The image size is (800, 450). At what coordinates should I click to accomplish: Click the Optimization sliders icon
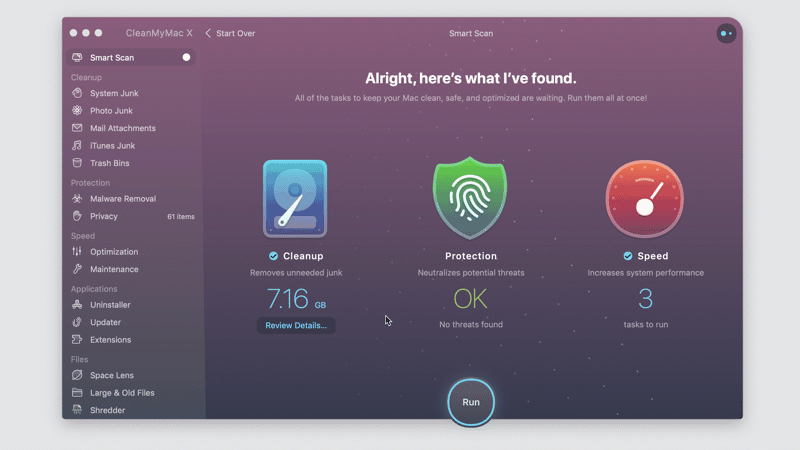pyautogui.click(x=77, y=252)
